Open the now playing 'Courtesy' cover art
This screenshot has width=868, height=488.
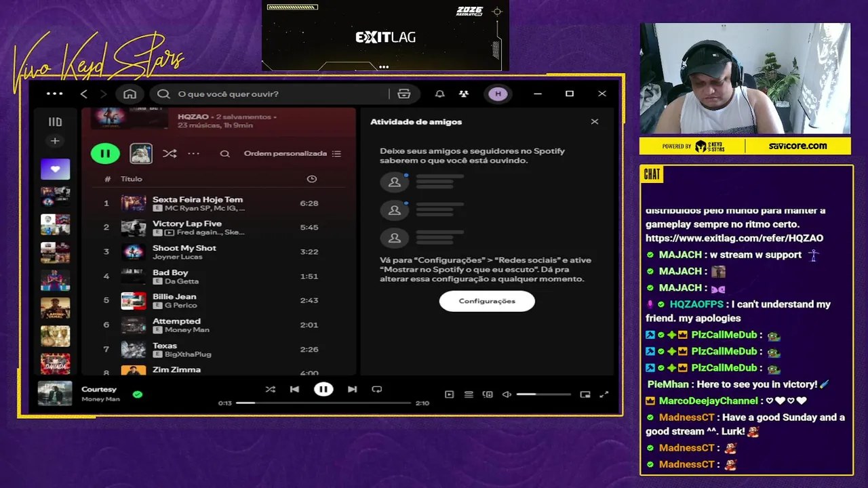(55, 394)
